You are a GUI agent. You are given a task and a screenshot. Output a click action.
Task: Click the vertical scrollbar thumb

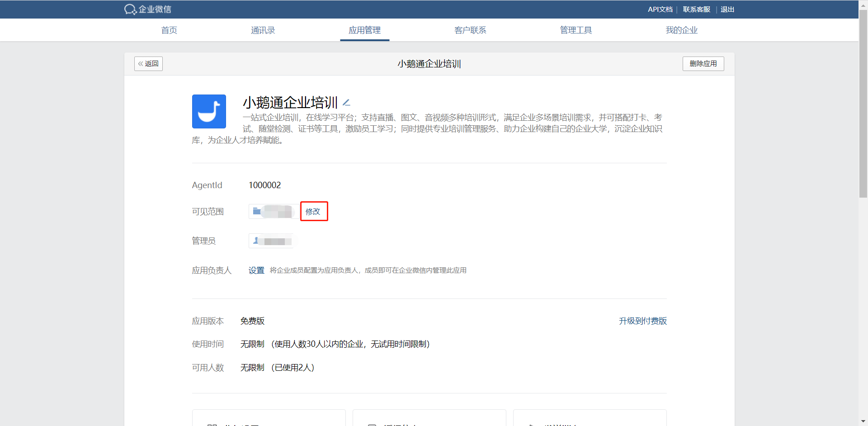pyautogui.click(x=863, y=104)
